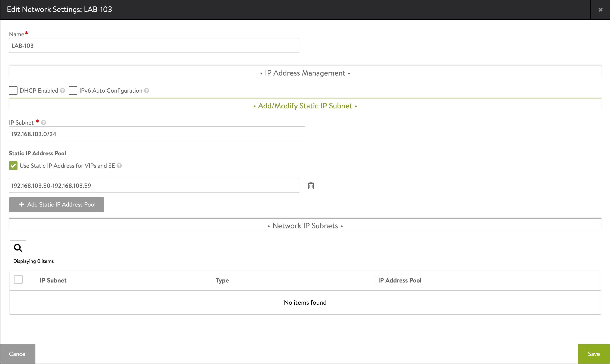Click the search icon in Network IP Subnets
The height and width of the screenshot is (364, 610).
tap(18, 248)
